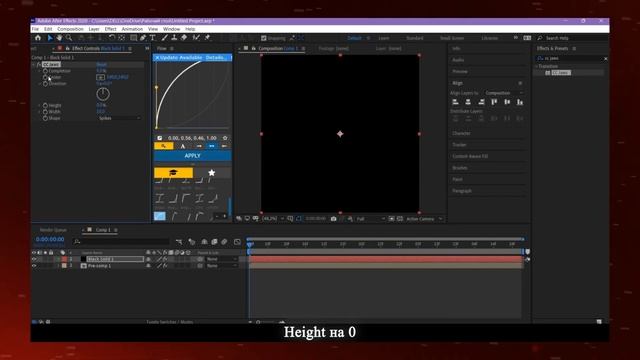The width and height of the screenshot is (640, 360).
Task: Collapse the CC Jaws effect group
Action: point(34,64)
